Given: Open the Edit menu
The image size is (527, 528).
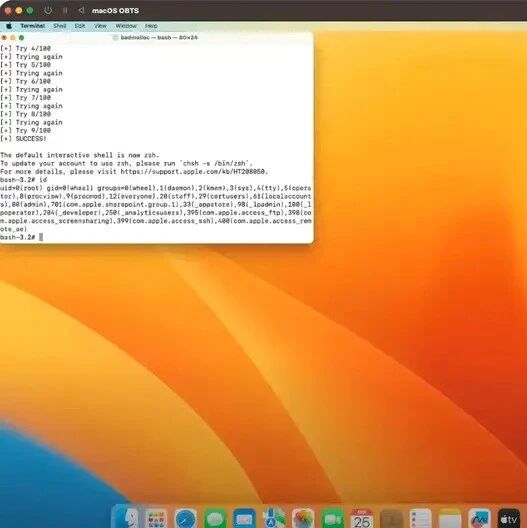Looking at the screenshot, I should [80, 26].
